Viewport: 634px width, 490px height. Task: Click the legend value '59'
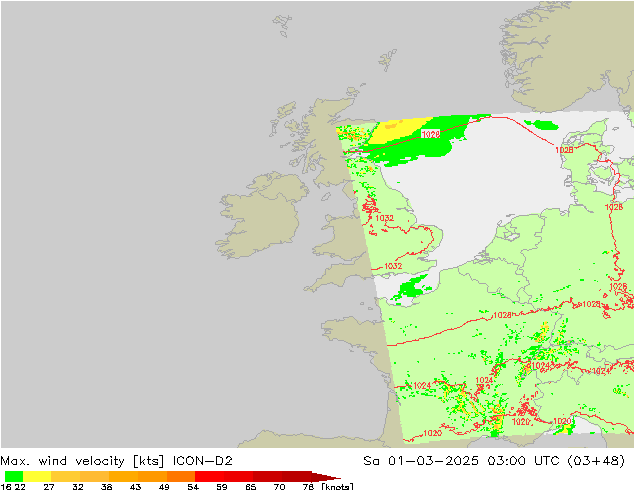(222, 486)
